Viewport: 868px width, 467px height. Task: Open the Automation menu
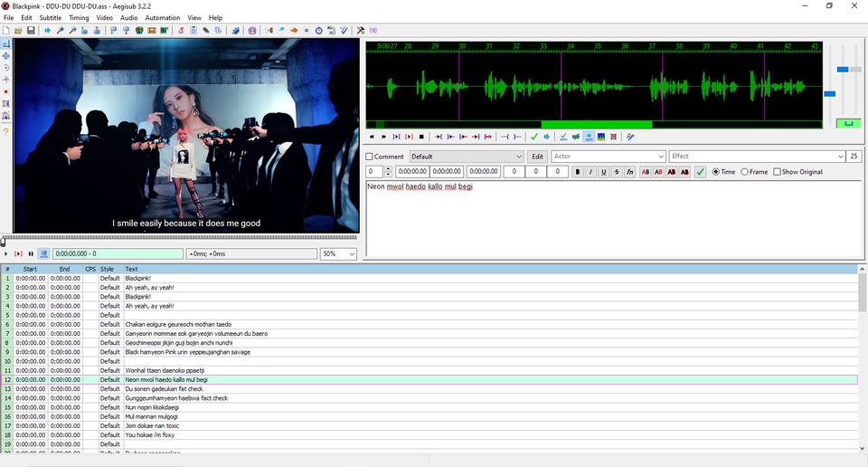162,18
